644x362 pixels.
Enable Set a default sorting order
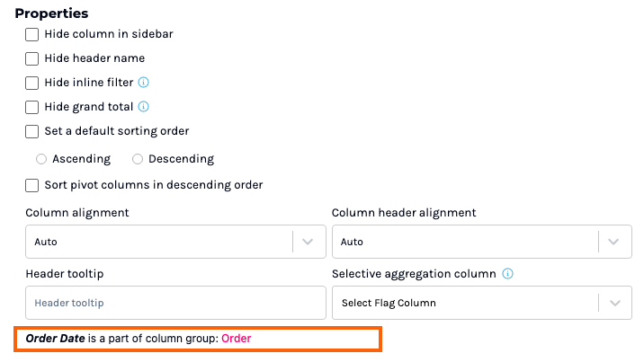[x=32, y=131]
